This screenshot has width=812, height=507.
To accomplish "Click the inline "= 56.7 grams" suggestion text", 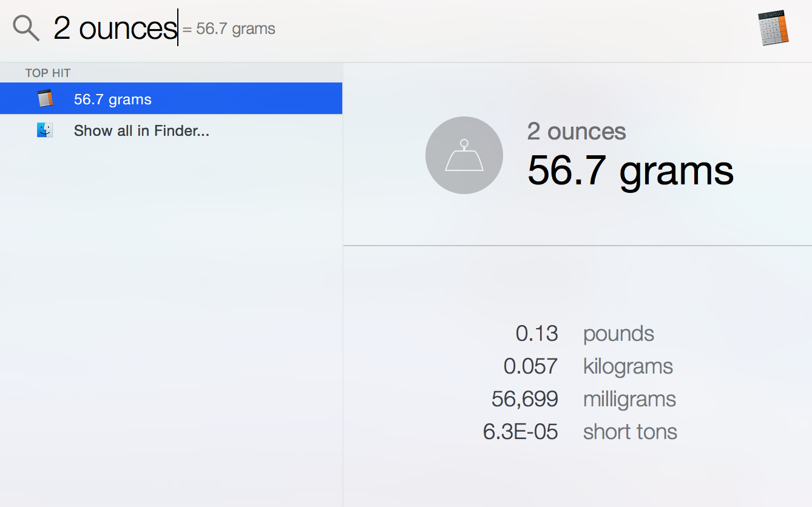I will pos(229,29).
